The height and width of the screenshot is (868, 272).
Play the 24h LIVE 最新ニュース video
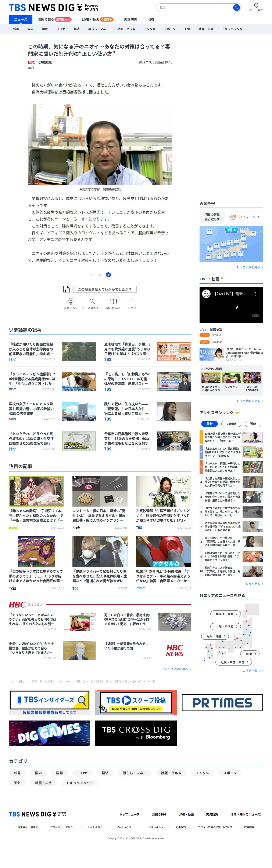(x=231, y=305)
